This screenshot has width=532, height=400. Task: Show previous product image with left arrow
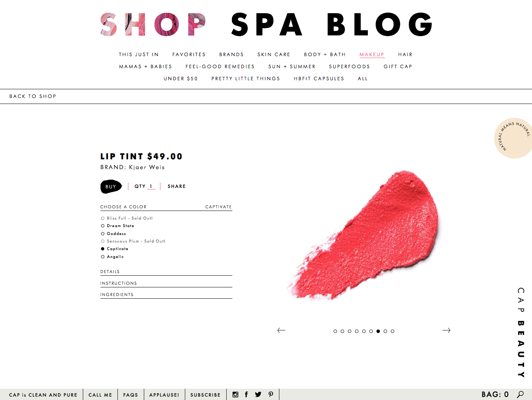pos(281,330)
